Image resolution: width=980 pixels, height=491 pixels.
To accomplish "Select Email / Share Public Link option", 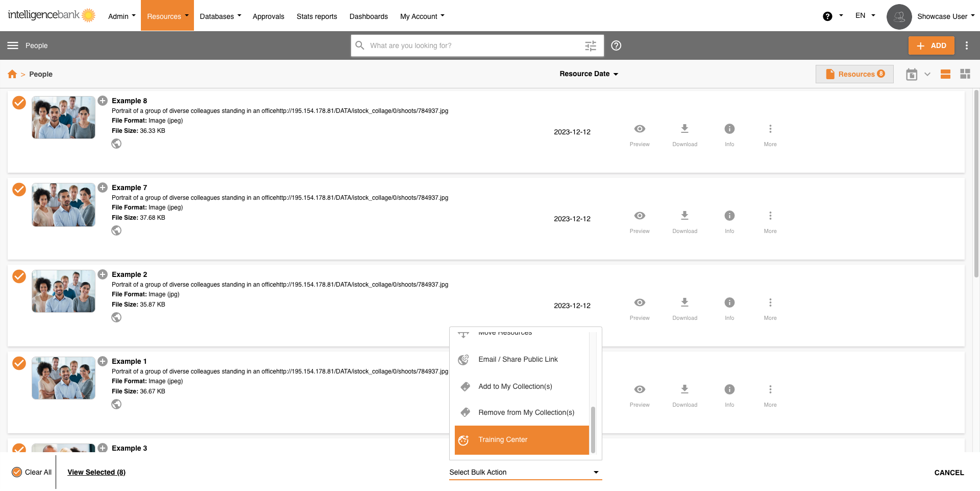I will tap(518, 360).
